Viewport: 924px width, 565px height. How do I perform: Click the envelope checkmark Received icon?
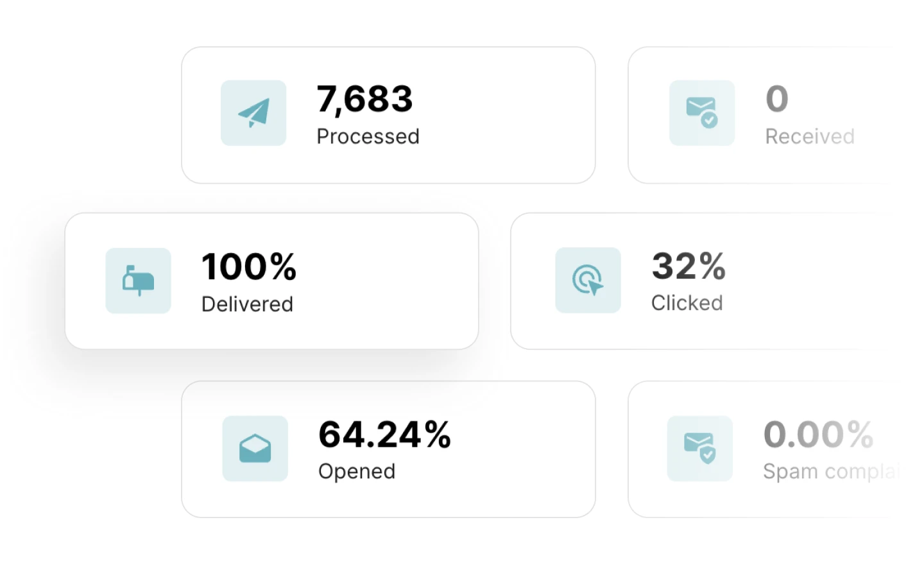[x=701, y=113]
